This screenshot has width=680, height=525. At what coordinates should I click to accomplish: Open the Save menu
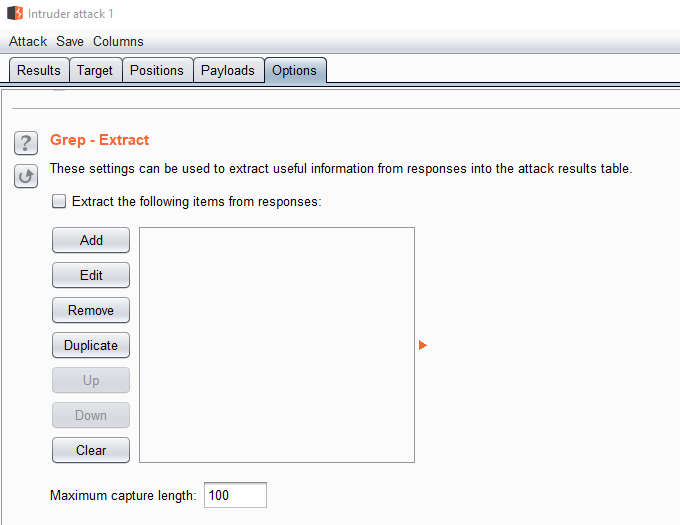point(70,41)
